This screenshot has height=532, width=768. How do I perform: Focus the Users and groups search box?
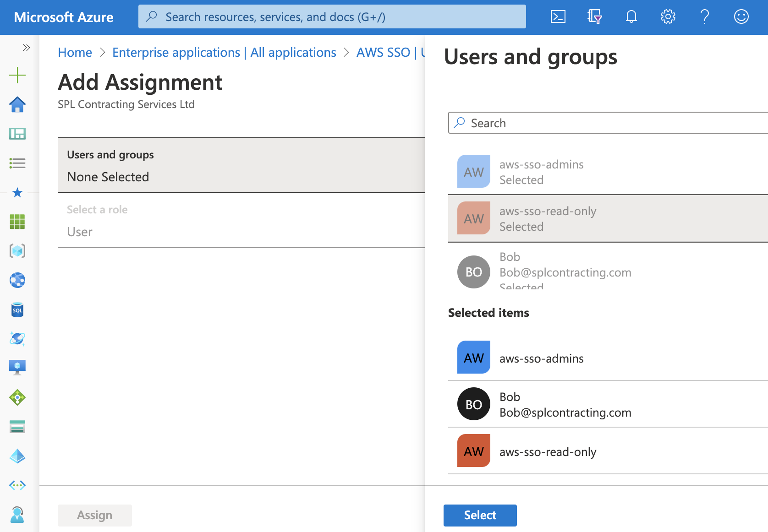(608, 123)
